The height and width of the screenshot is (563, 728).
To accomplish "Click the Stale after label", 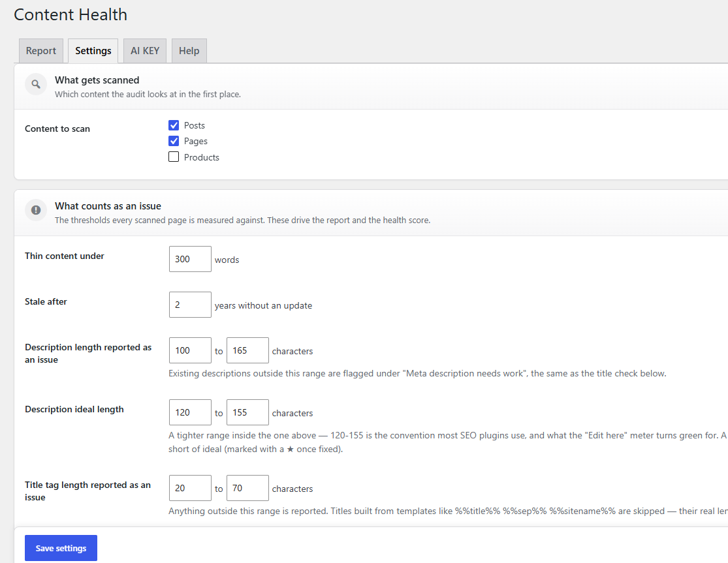I will click(46, 301).
